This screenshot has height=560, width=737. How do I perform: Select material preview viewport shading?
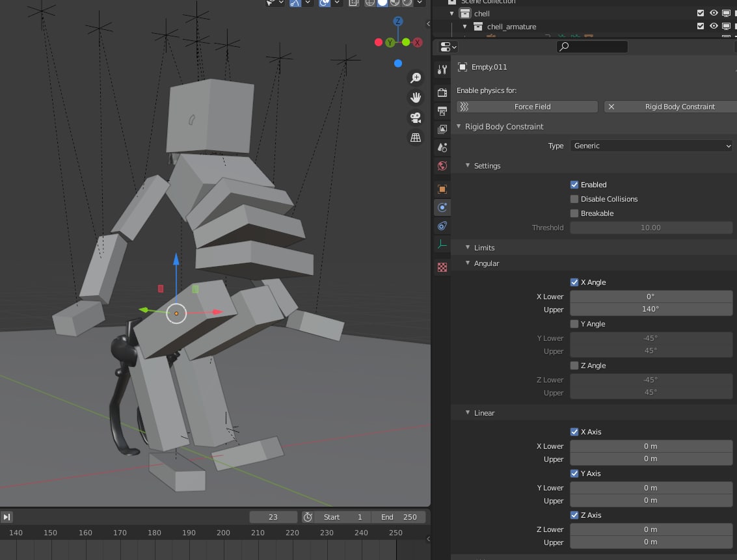click(x=395, y=3)
